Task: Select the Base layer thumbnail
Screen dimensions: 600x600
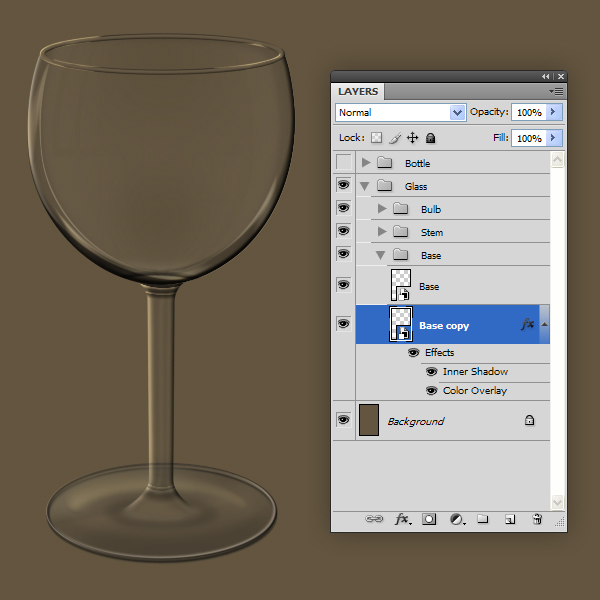Action: [401, 285]
